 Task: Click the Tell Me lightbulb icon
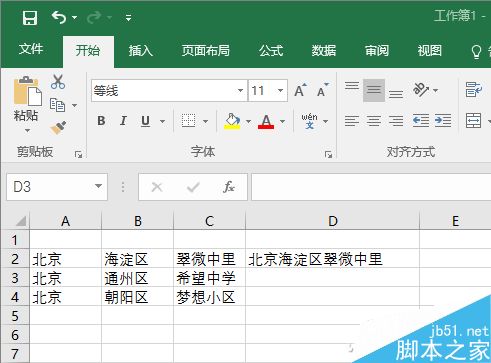476,52
